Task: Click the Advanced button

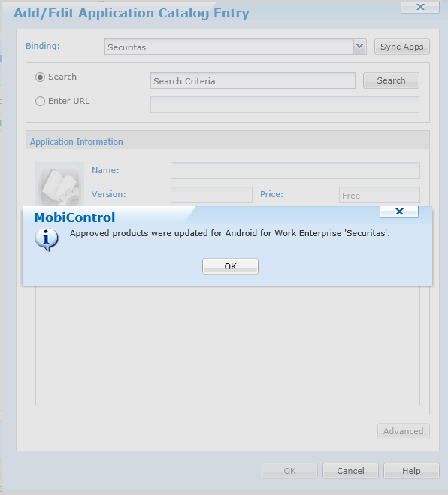Action: coord(403,431)
